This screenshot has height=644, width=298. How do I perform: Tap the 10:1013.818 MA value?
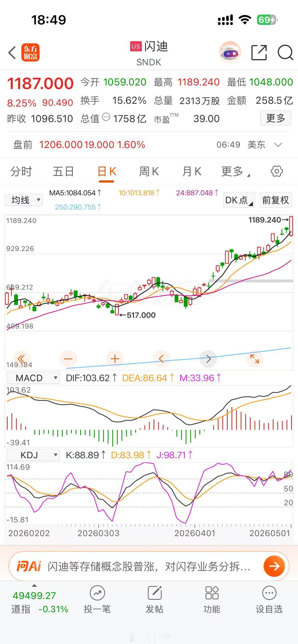point(139,193)
